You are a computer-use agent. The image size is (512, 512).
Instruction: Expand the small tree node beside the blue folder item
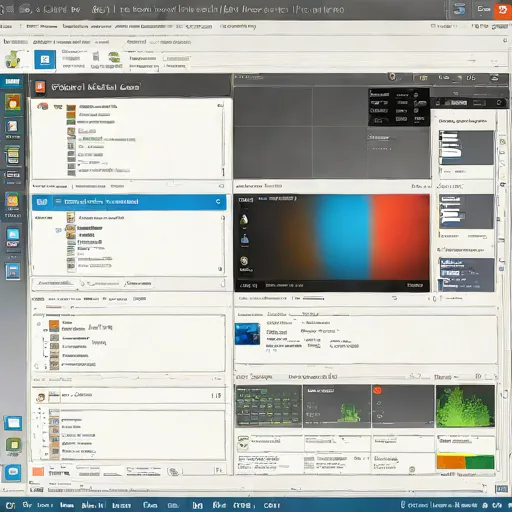(58, 230)
